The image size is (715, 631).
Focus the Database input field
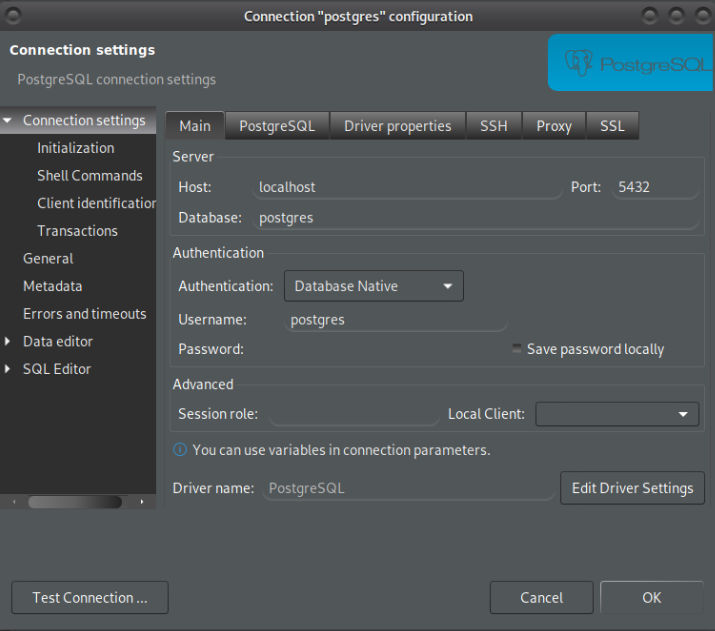(x=475, y=217)
